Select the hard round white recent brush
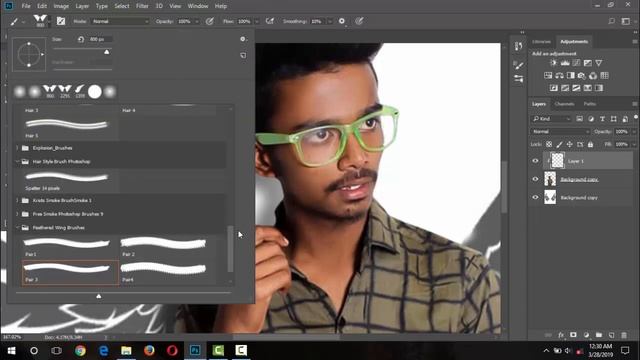 coord(95,91)
